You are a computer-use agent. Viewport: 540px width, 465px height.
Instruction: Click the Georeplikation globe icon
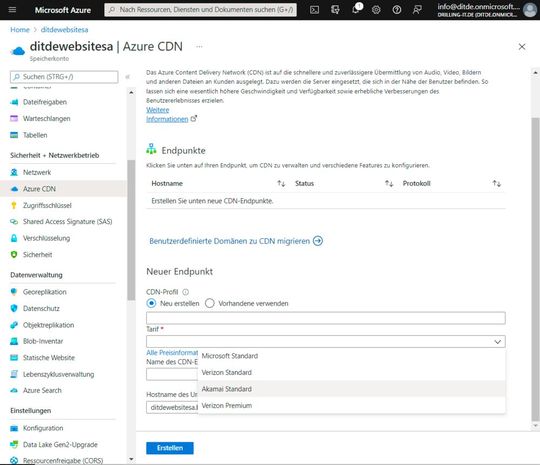pos(14,292)
